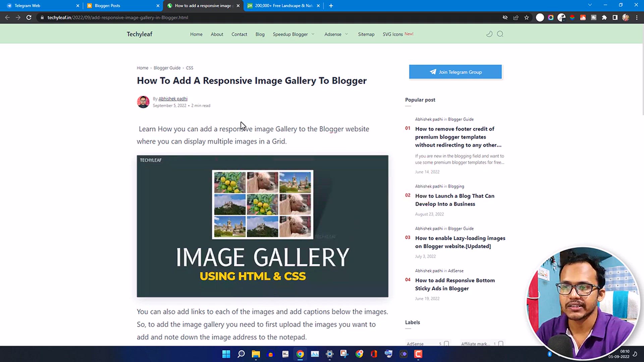Open the tab search dropdown arrow
The width and height of the screenshot is (644, 362).
click(590, 5)
